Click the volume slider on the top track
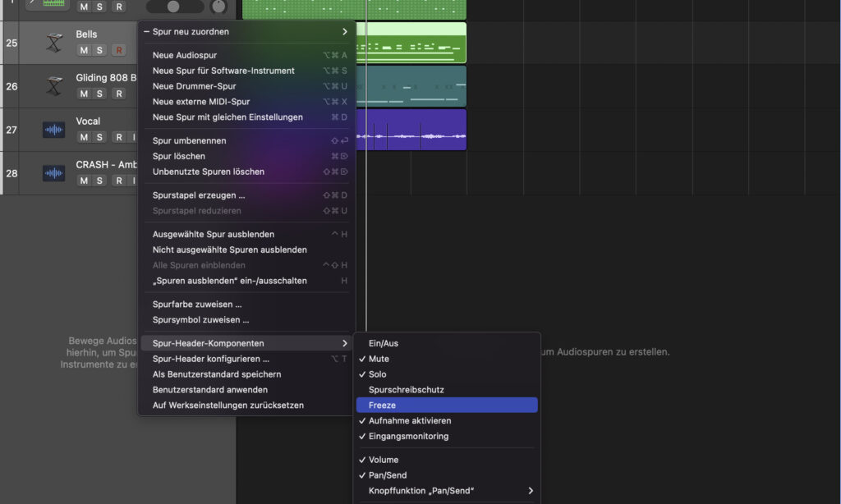The width and height of the screenshot is (841, 504). click(175, 7)
